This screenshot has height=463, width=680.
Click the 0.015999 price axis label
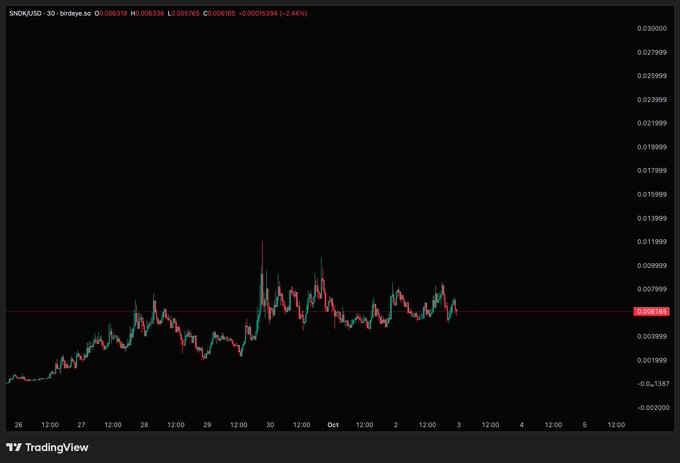pyautogui.click(x=652, y=194)
